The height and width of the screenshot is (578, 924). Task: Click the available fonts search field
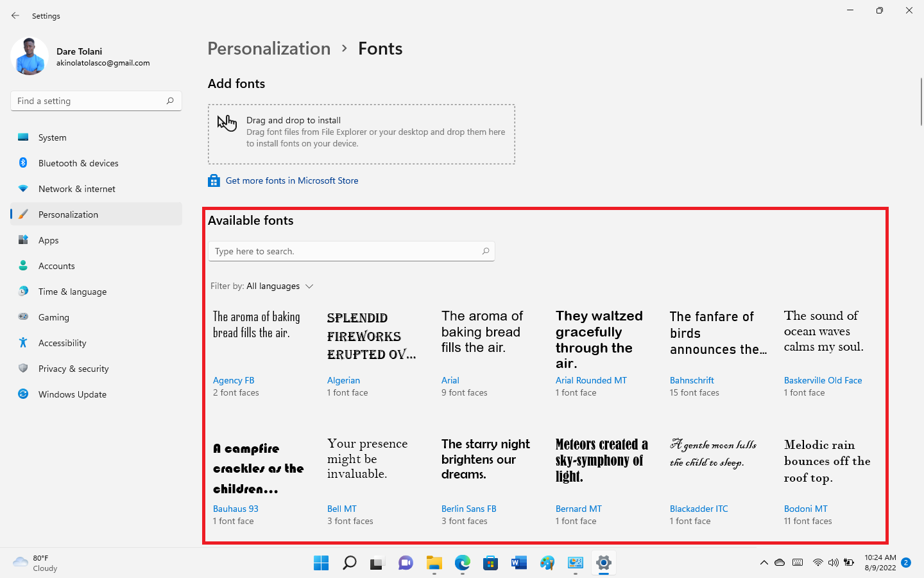352,251
